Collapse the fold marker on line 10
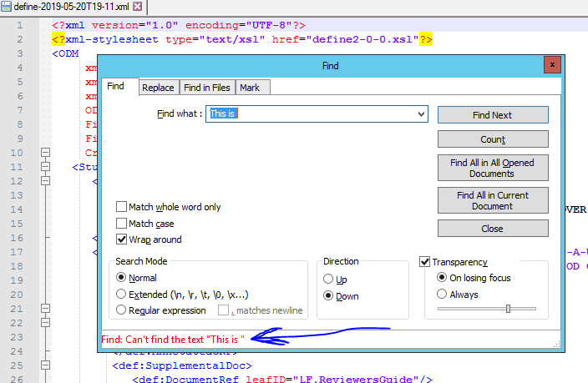 (45, 152)
